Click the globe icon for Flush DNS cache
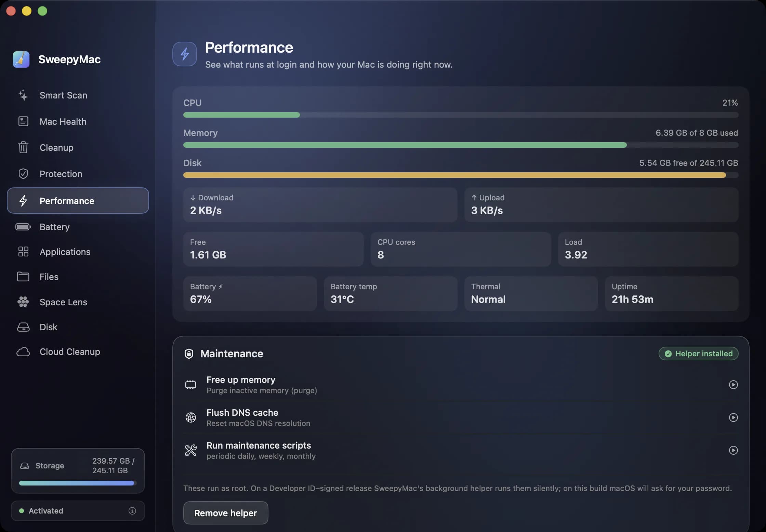Screen dimensions: 766x532 [191, 417]
